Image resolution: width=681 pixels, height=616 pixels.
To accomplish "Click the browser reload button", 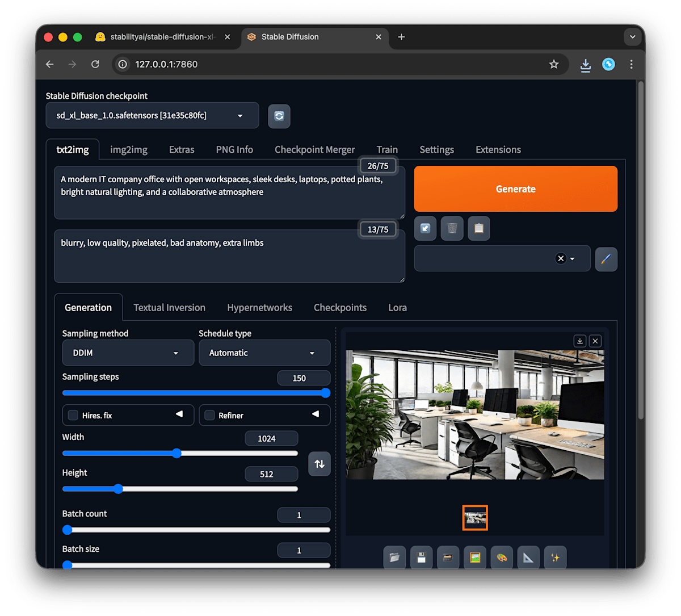I will [x=95, y=64].
